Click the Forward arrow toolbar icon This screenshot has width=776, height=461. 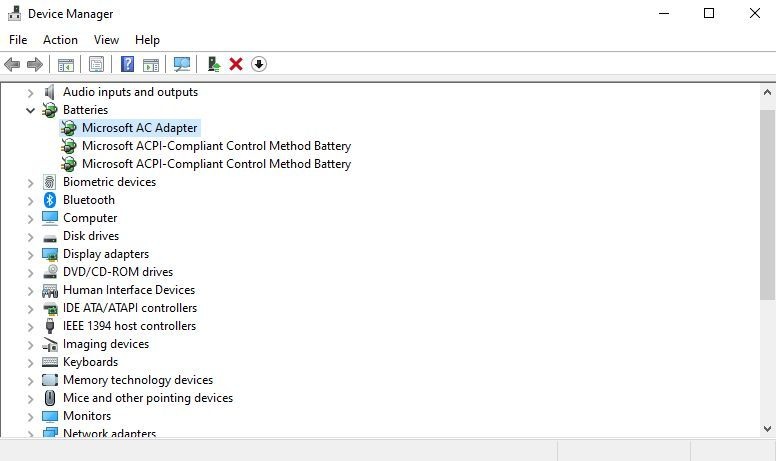[x=35, y=64]
